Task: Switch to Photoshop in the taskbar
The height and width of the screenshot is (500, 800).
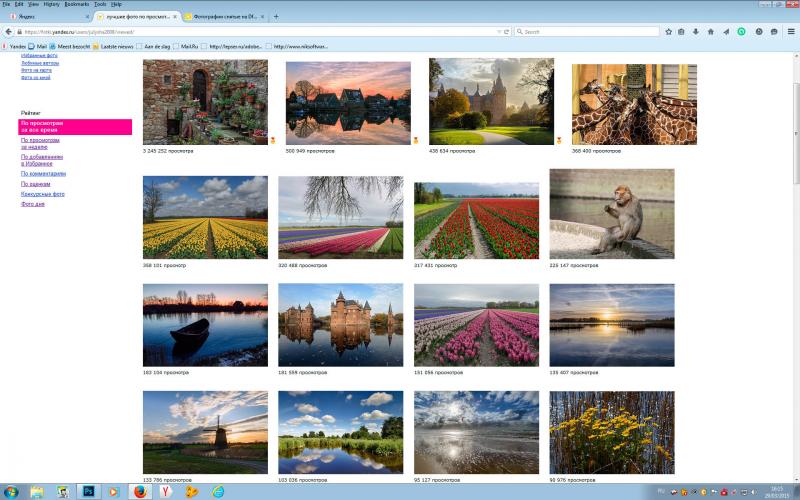Action: click(88, 492)
